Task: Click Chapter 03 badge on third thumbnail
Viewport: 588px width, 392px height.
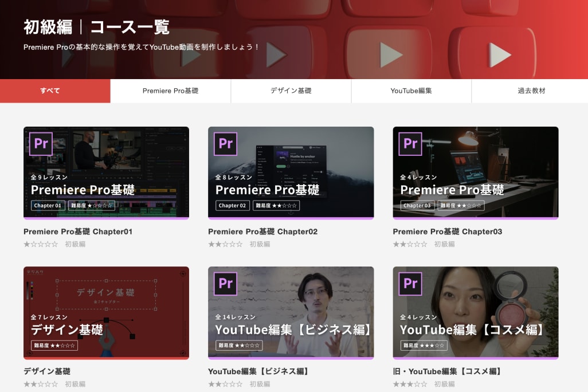Action: [x=417, y=206]
